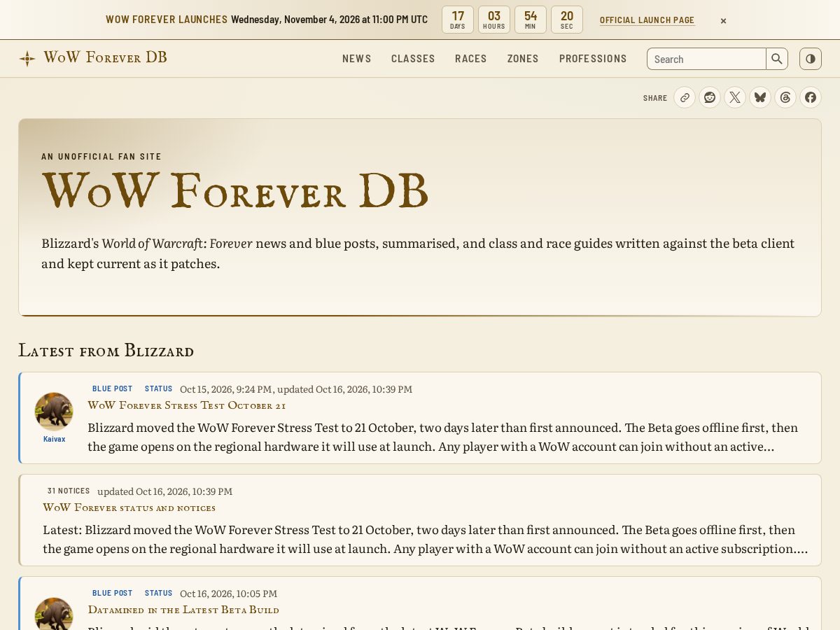Click the search magnifier button

[777, 59]
